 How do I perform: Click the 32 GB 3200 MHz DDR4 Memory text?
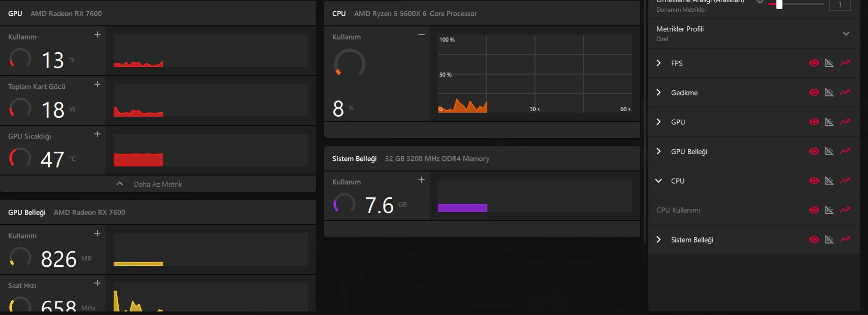point(437,159)
